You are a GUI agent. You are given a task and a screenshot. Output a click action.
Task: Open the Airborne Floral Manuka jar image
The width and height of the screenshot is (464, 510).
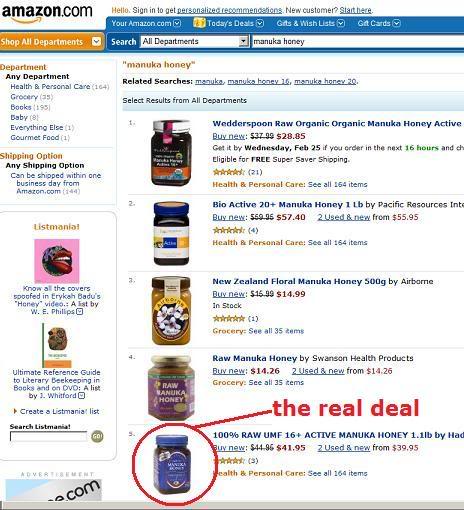click(171, 311)
